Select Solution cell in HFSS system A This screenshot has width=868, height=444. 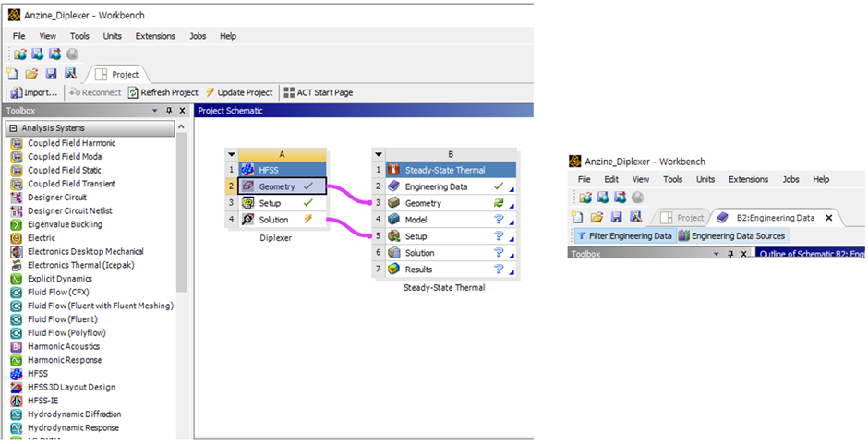coord(283,220)
